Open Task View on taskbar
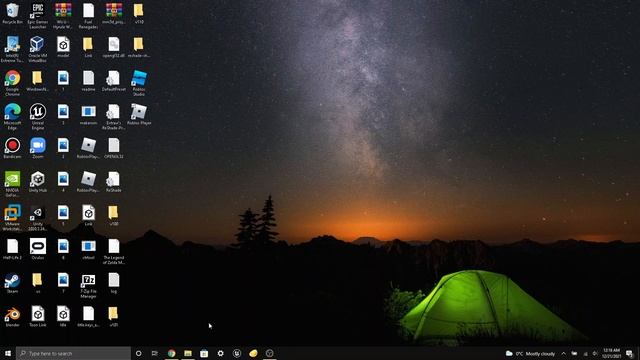Screen dimensions: 640x360 point(155,353)
